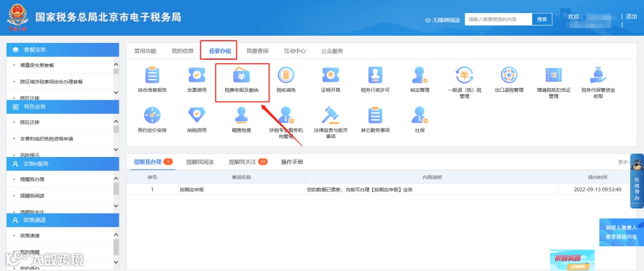Open the 稽查检查 icon

pos(241,116)
